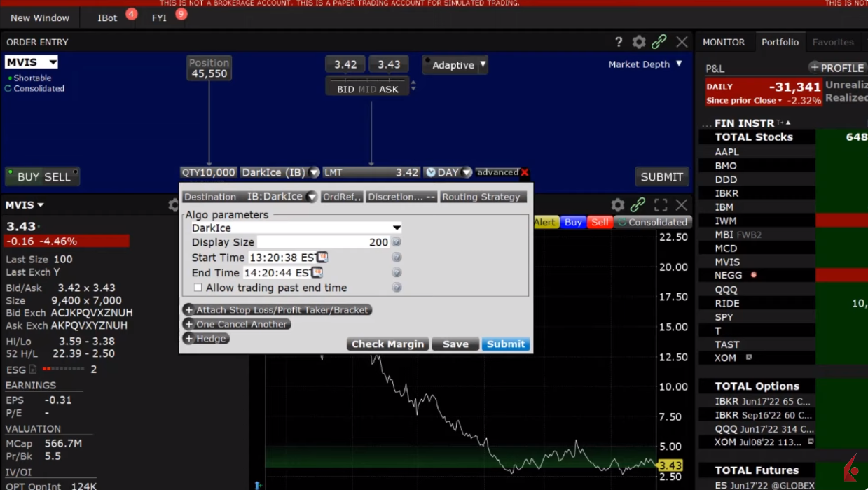Viewport: 868px width, 490px height.
Task: Close advanced panel with red X
Action: pos(525,172)
